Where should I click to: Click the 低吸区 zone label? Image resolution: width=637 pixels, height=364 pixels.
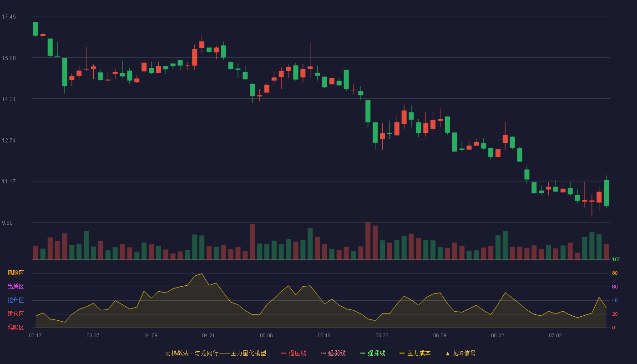[x=15, y=327]
